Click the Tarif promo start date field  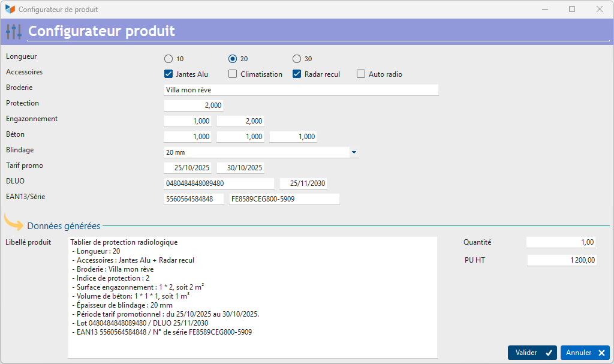(188, 168)
